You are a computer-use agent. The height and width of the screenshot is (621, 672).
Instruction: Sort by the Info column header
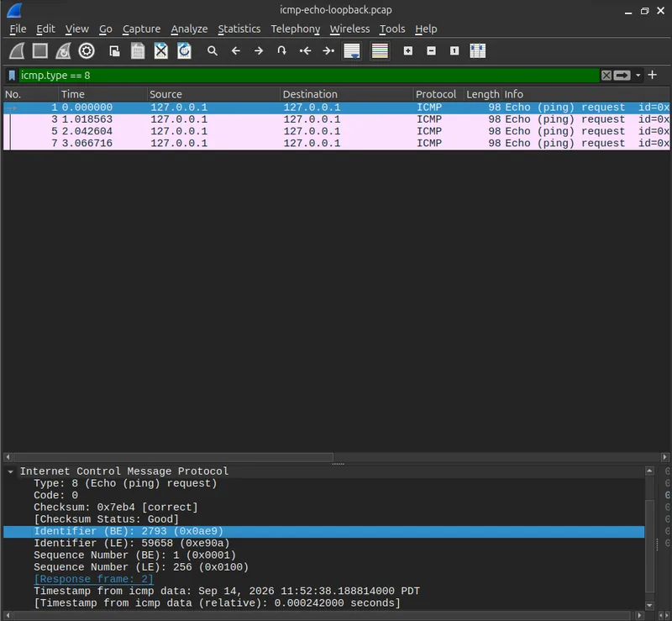(x=585, y=94)
